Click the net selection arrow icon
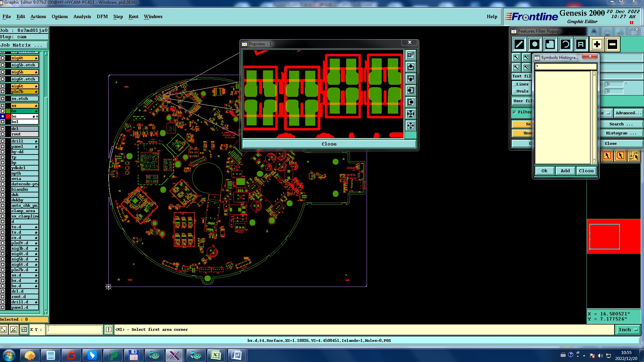644x362 pixels. (634, 156)
